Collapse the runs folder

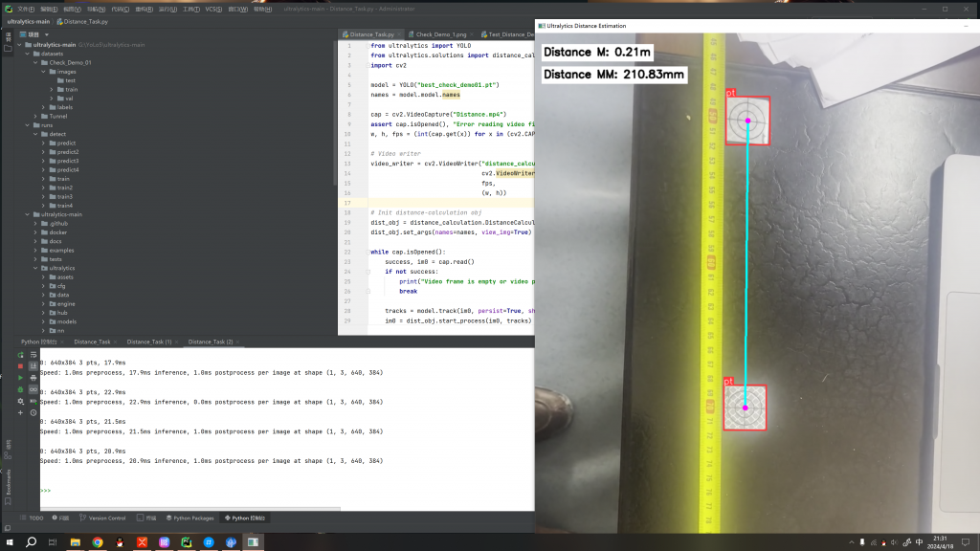28,125
